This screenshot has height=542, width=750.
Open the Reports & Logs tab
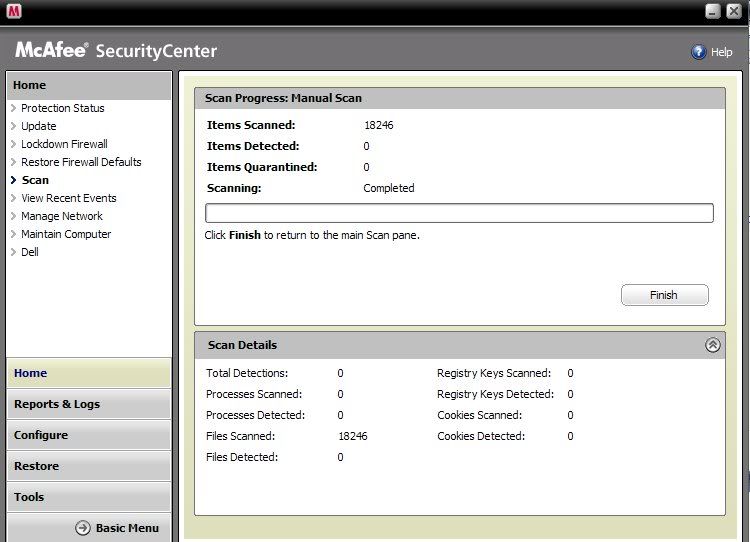point(89,404)
